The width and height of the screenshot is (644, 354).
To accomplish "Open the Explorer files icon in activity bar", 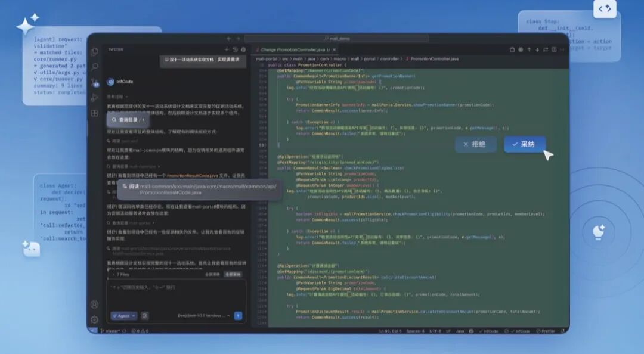I will 94,52.
